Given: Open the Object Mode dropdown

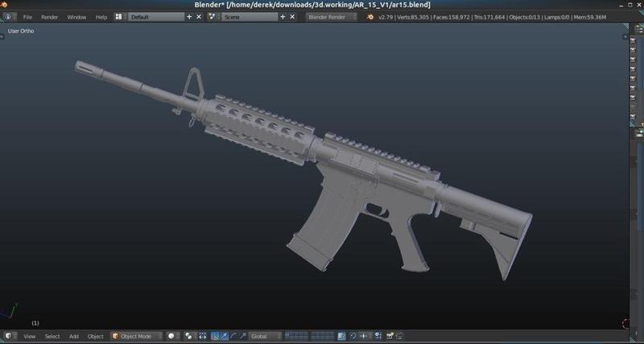Looking at the screenshot, I should 136,336.
